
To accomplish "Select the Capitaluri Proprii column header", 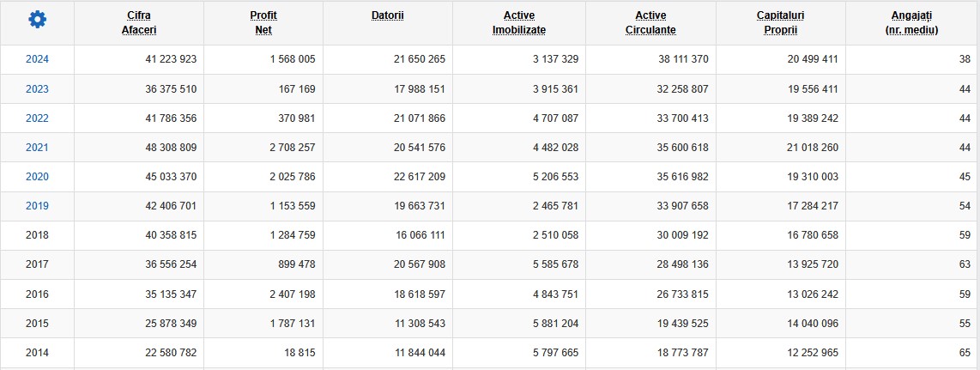I will coord(780,22).
